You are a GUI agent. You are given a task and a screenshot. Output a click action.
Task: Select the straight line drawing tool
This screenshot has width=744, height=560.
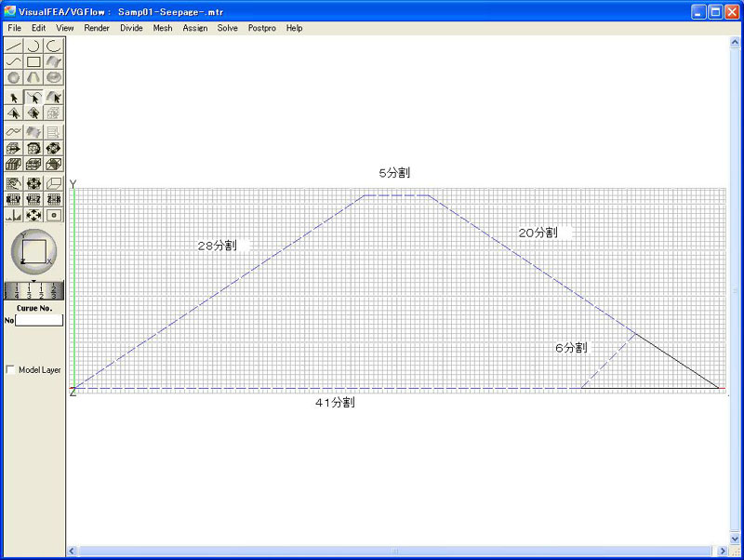tap(14, 46)
